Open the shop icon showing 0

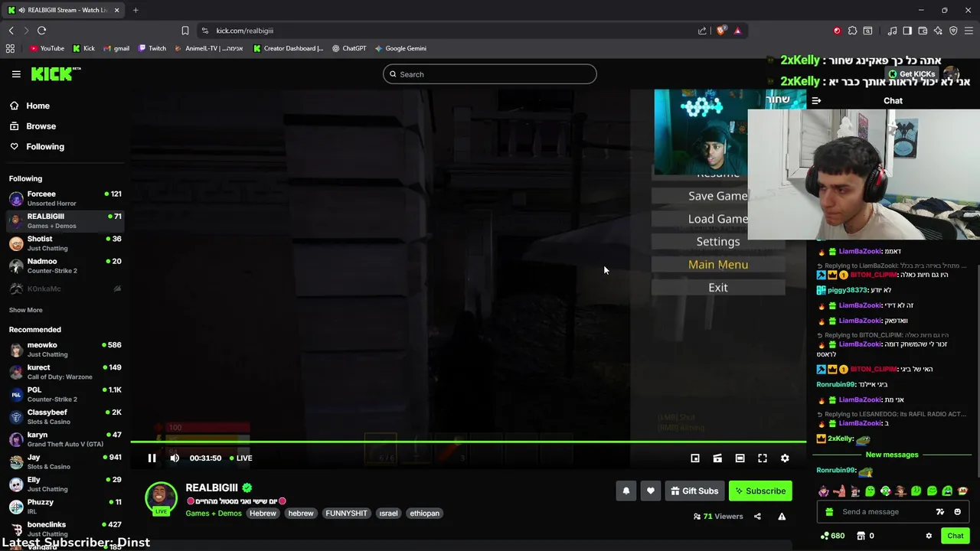(x=865, y=536)
